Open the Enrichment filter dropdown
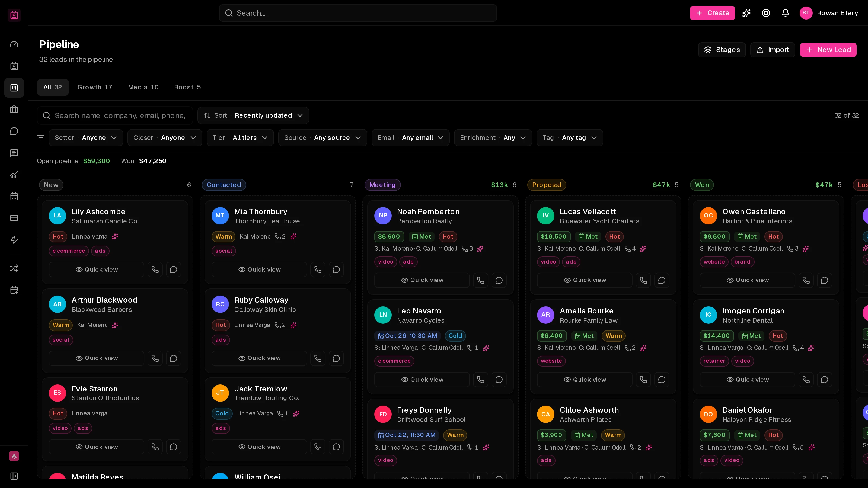Screen dimensions: 868x488 [493, 138]
